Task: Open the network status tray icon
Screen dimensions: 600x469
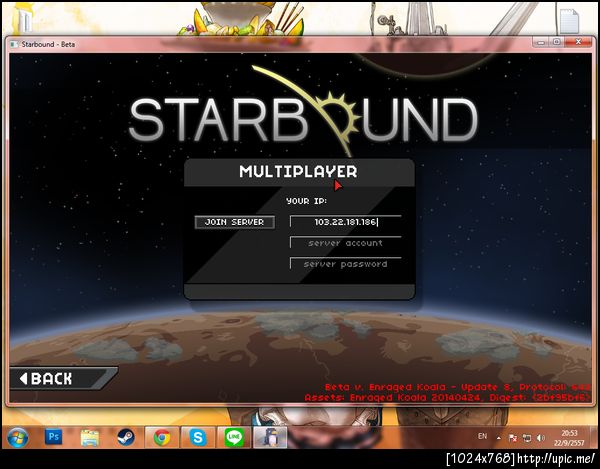Action: (527, 438)
